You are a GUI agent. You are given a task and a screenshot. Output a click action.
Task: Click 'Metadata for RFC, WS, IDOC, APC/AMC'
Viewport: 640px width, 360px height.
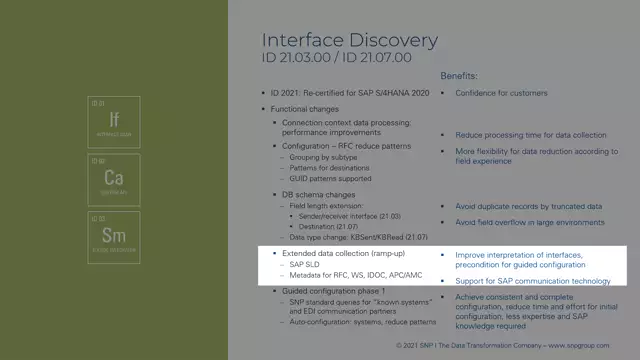click(x=356, y=275)
